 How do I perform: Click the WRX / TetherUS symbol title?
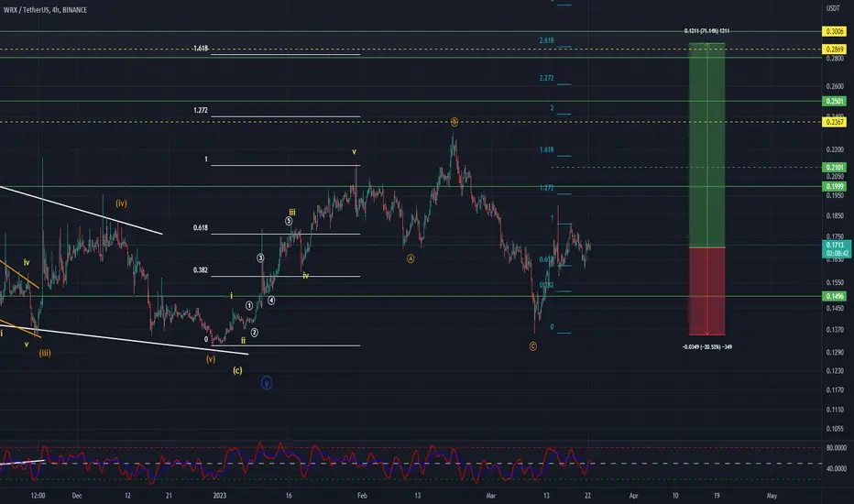pos(45,10)
